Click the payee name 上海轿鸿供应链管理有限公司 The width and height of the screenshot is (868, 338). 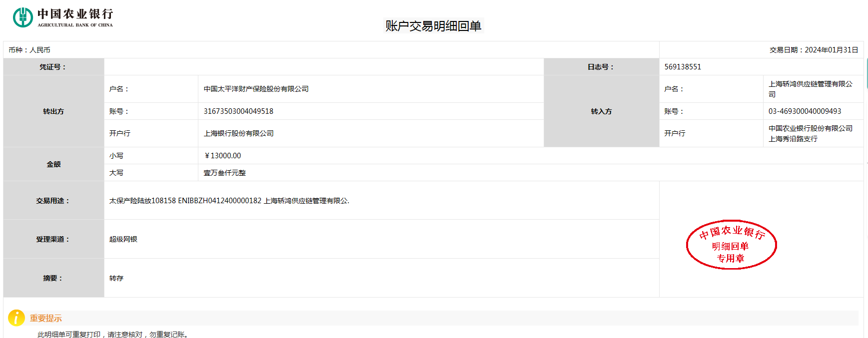click(810, 89)
